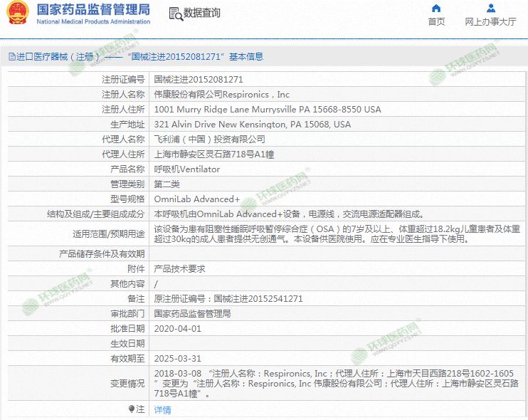This screenshot has width=528, height=420.
Task: Click the 产品技术要求 attachment cell
Action: coord(180,269)
